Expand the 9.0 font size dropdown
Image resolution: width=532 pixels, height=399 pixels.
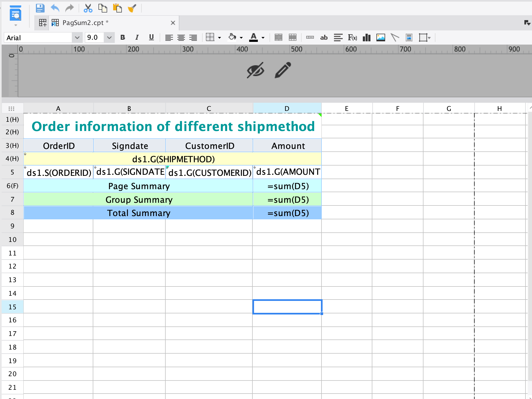pyautogui.click(x=109, y=38)
